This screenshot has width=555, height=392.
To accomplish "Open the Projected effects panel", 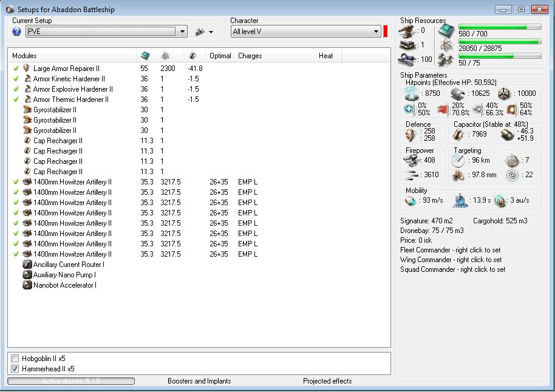I will pos(327,381).
